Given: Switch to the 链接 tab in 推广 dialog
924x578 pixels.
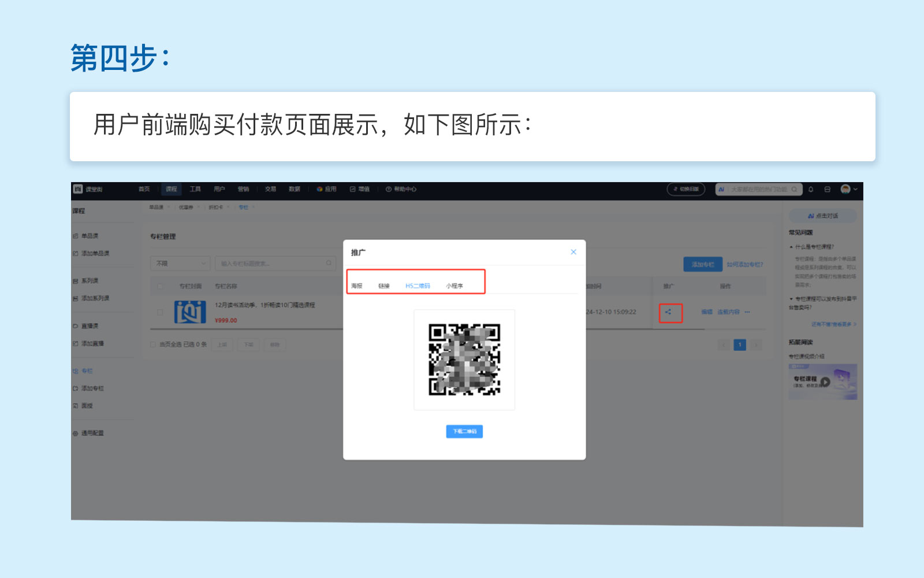Looking at the screenshot, I should coord(384,286).
